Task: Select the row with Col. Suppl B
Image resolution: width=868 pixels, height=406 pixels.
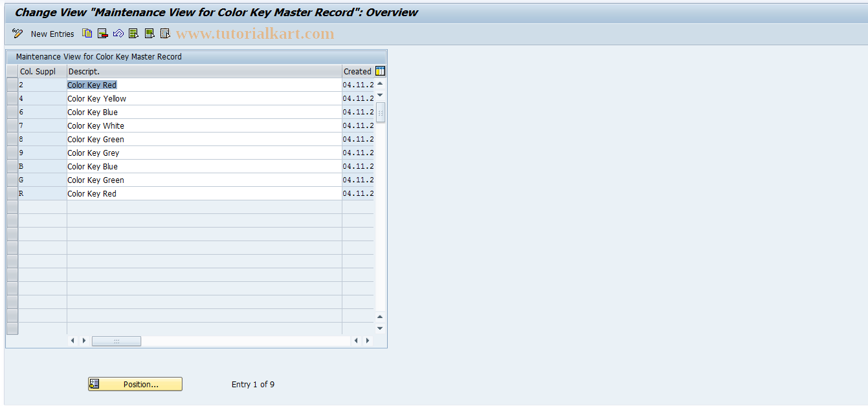Action: pos(12,166)
